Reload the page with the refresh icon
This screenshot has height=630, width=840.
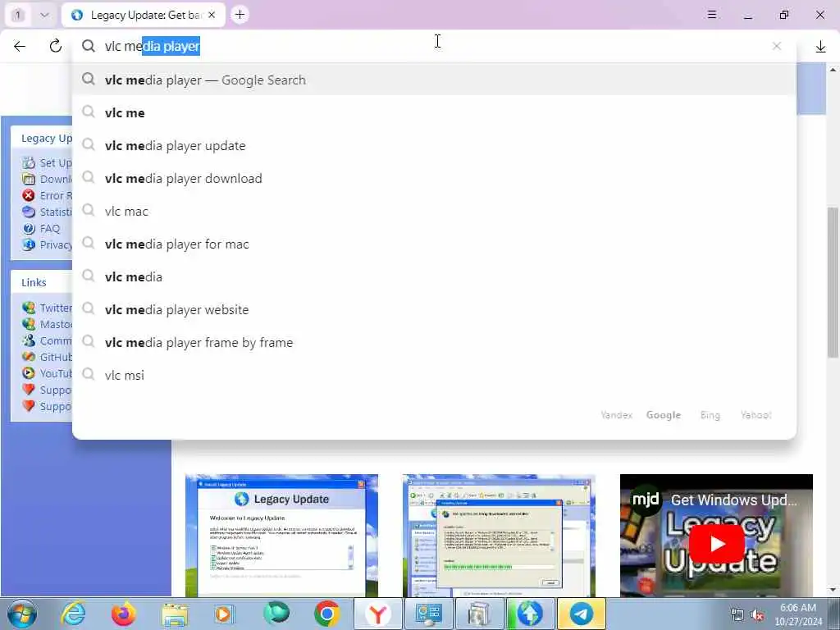click(55, 46)
